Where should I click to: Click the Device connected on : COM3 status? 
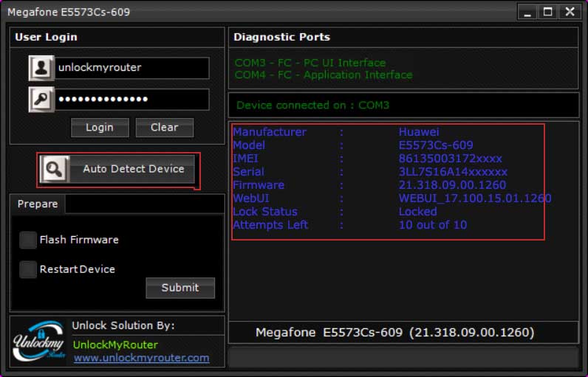312,106
